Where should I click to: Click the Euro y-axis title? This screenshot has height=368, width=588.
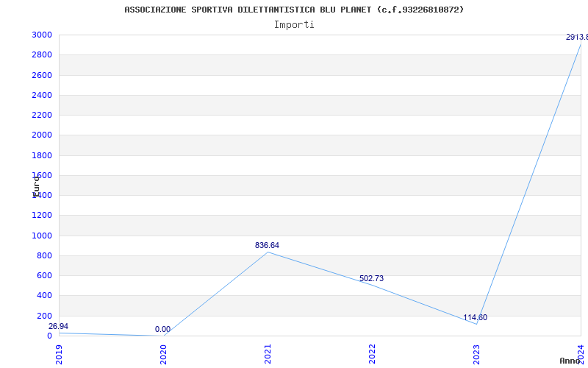pyautogui.click(x=36, y=186)
